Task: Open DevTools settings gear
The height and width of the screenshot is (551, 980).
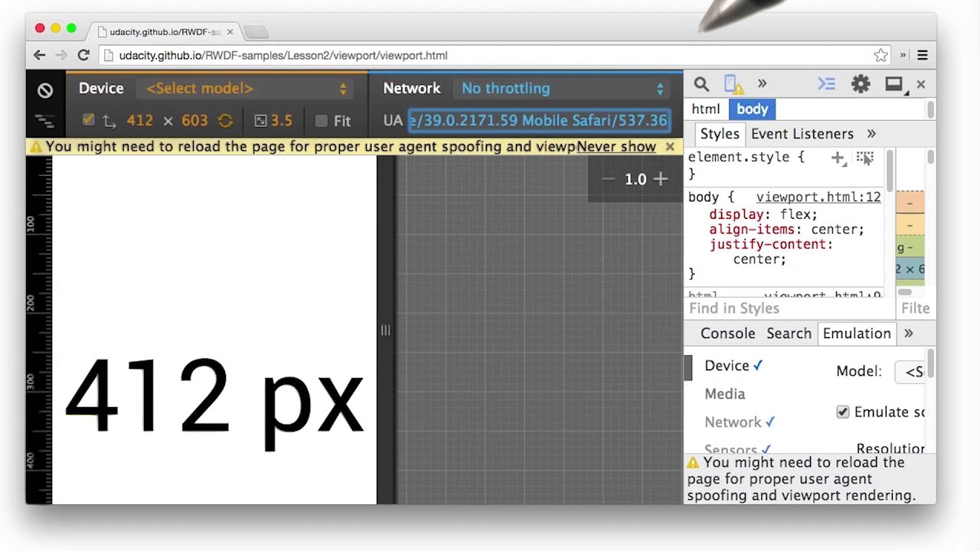Action: pos(861,84)
